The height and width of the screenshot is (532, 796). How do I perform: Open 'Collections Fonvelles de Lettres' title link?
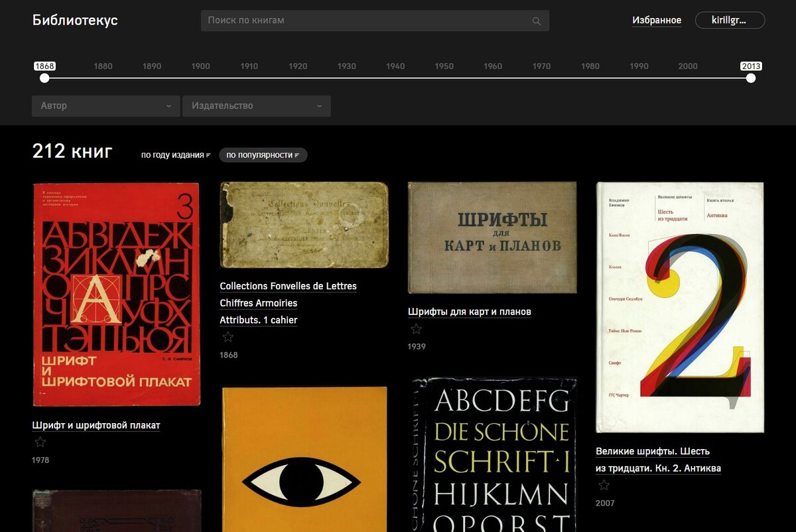[x=288, y=303]
